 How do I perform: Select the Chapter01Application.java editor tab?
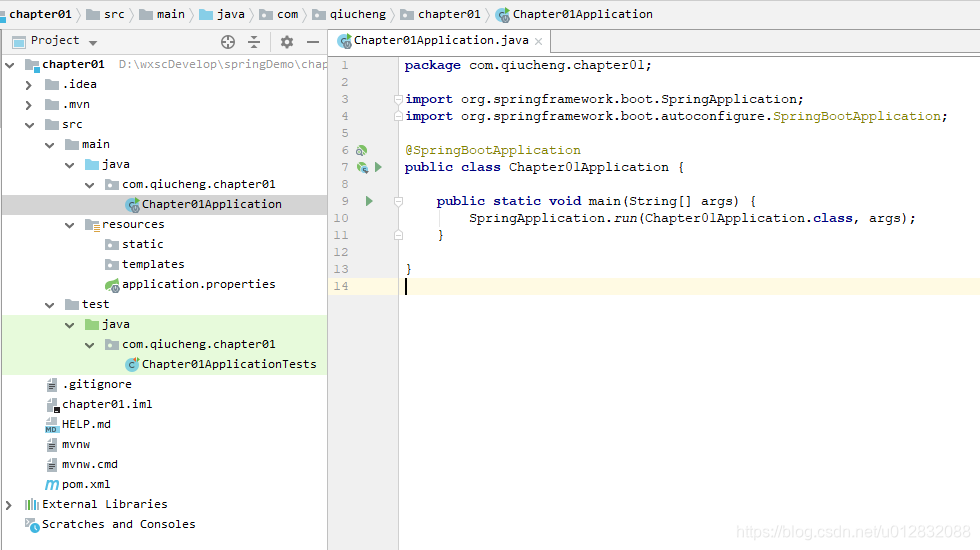coord(441,41)
